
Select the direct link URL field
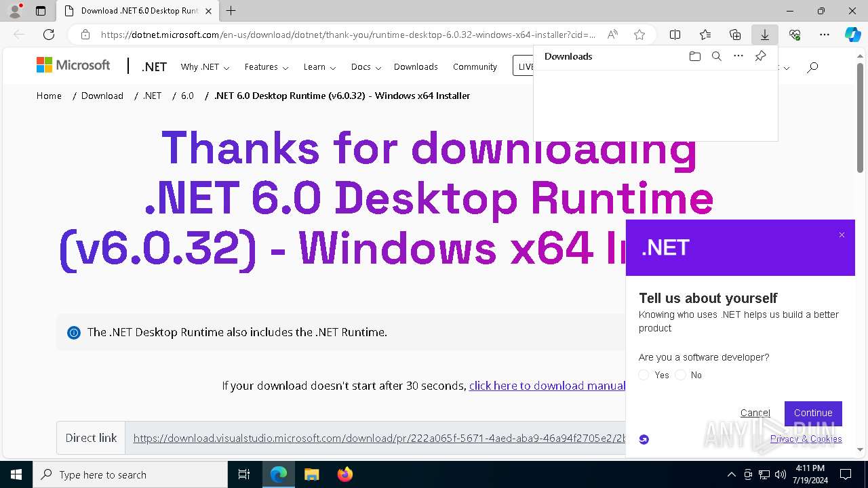coord(375,438)
